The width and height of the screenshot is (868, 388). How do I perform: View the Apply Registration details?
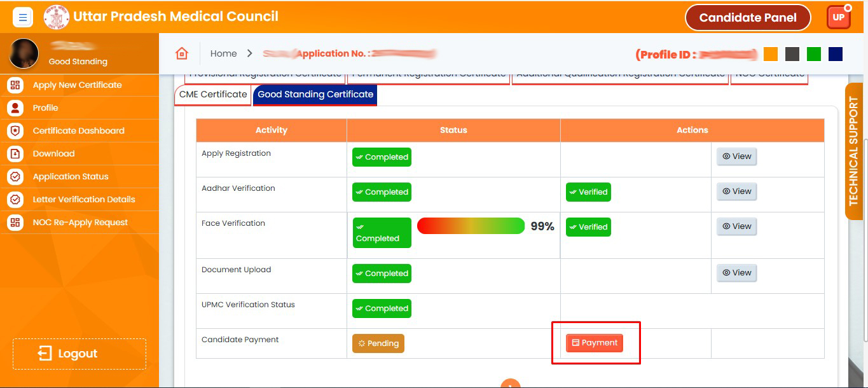coord(736,156)
